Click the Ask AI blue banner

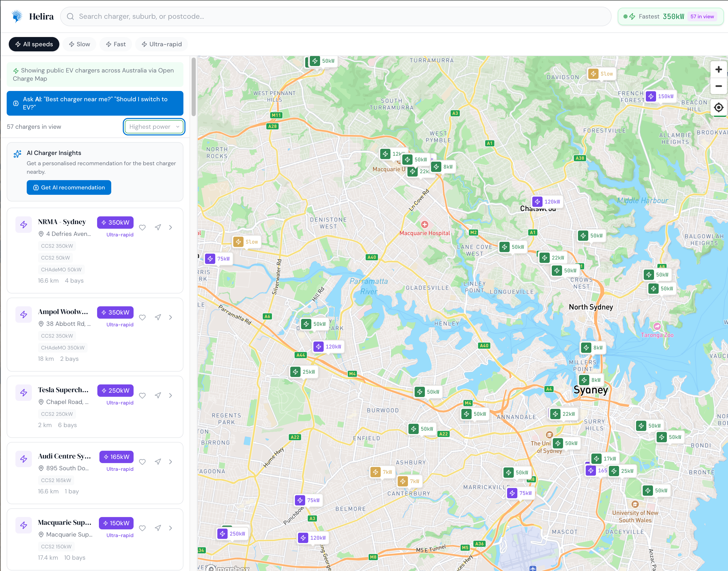pos(95,103)
